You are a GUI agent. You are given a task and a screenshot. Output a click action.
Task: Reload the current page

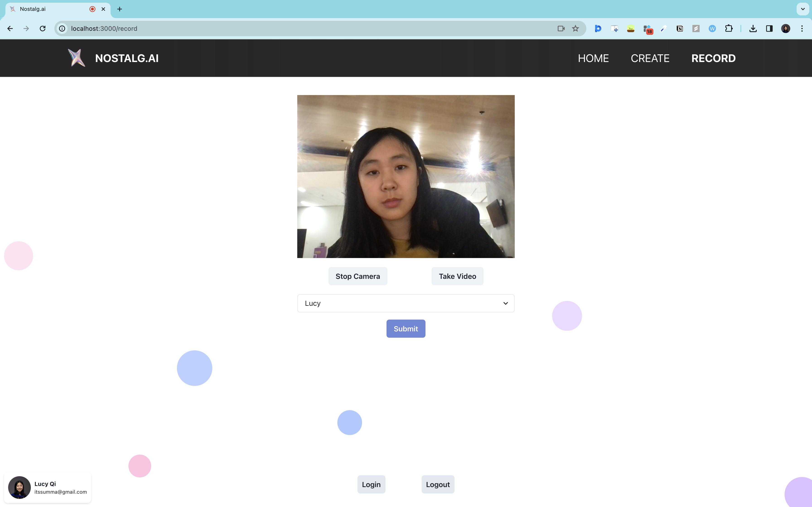(x=43, y=29)
